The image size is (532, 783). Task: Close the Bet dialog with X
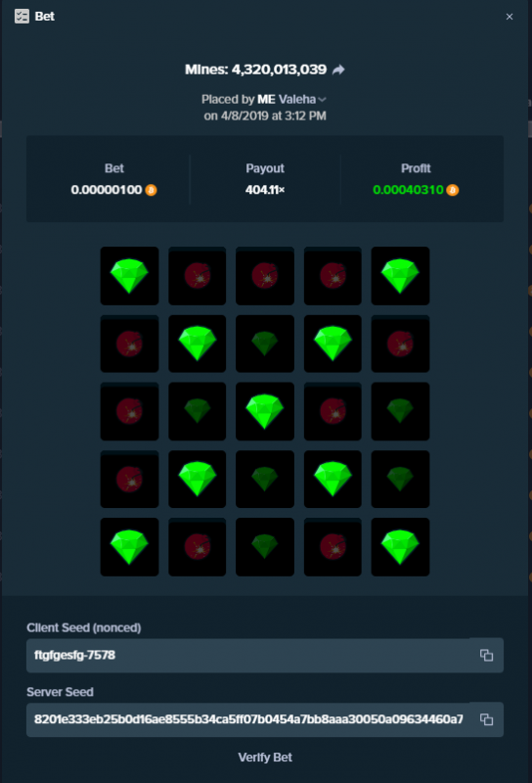[510, 17]
